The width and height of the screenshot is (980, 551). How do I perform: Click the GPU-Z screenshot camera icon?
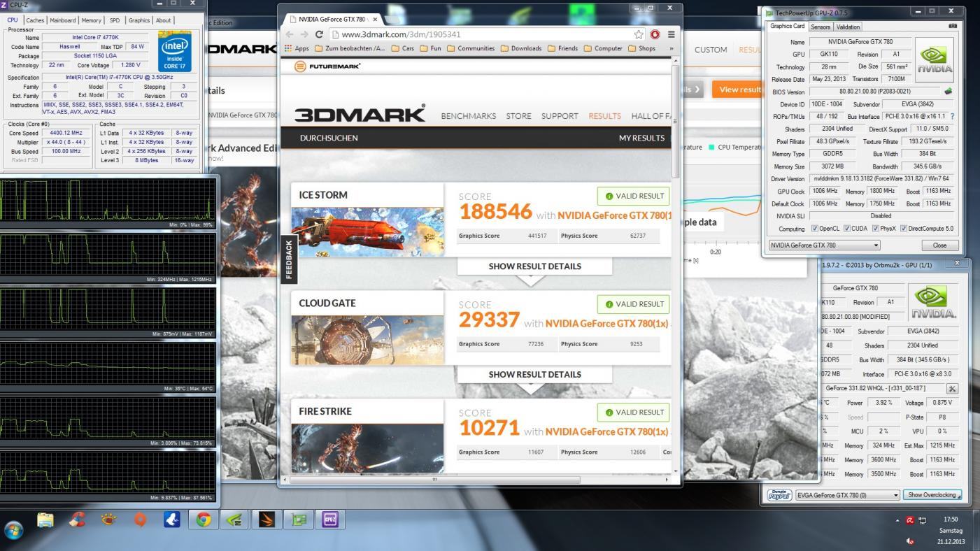pyautogui.click(x=953, y=26)
